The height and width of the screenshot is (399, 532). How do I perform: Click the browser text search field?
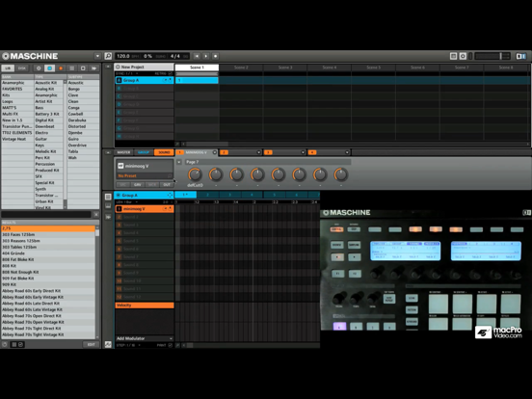click(46, 214)
